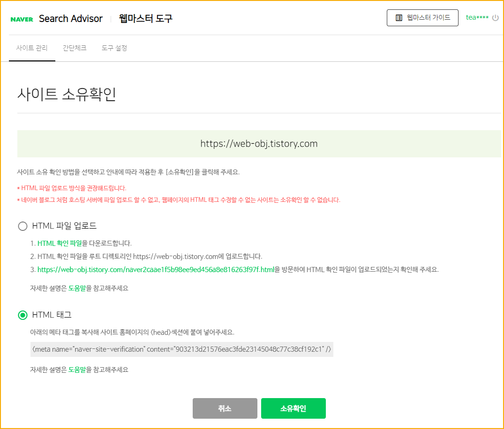Click the https://web-obj.tistory.com site URL banner

[259, 143]
